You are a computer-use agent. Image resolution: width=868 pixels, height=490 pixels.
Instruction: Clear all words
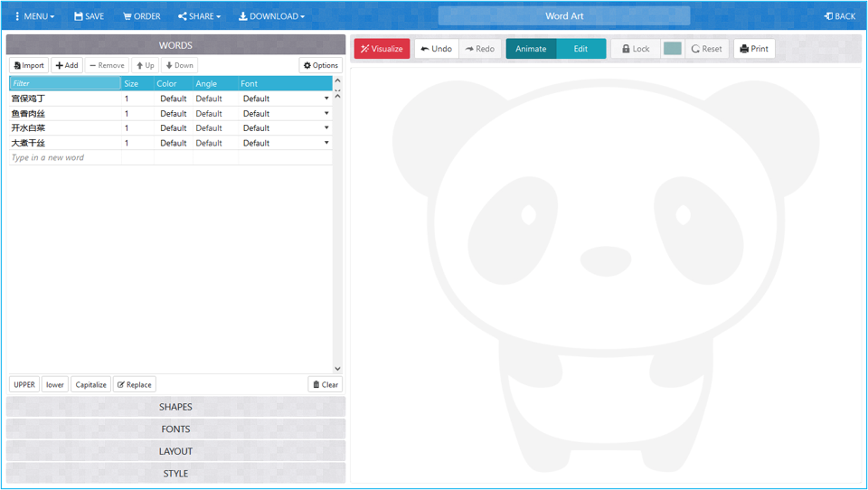pyautogui.click(x=325, y=384)
